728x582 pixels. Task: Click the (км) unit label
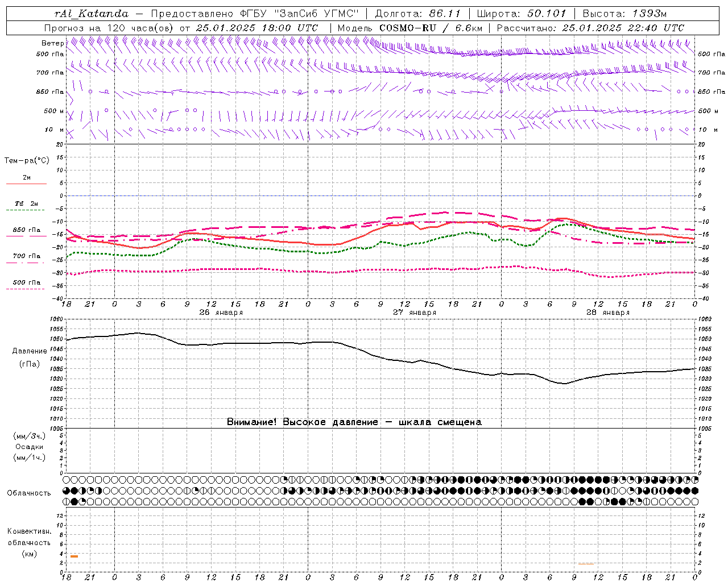pyautogui.click(x=29, y=554)
